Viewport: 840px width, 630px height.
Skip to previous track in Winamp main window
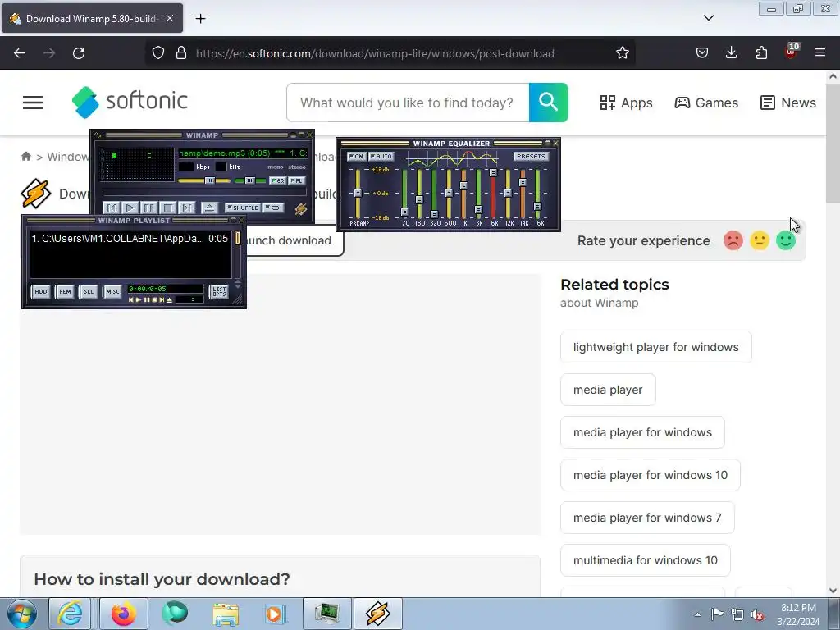point(112,208)
